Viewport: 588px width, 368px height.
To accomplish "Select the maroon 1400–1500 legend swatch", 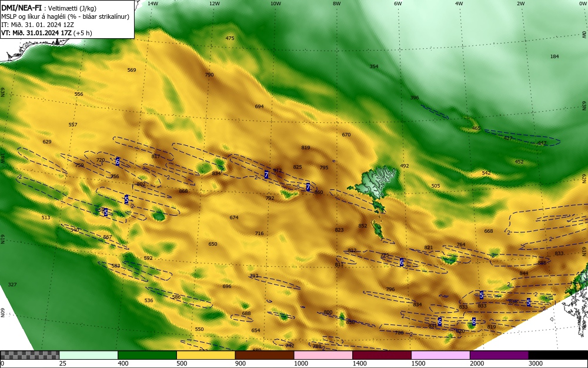I will click(x=382, y=355).
